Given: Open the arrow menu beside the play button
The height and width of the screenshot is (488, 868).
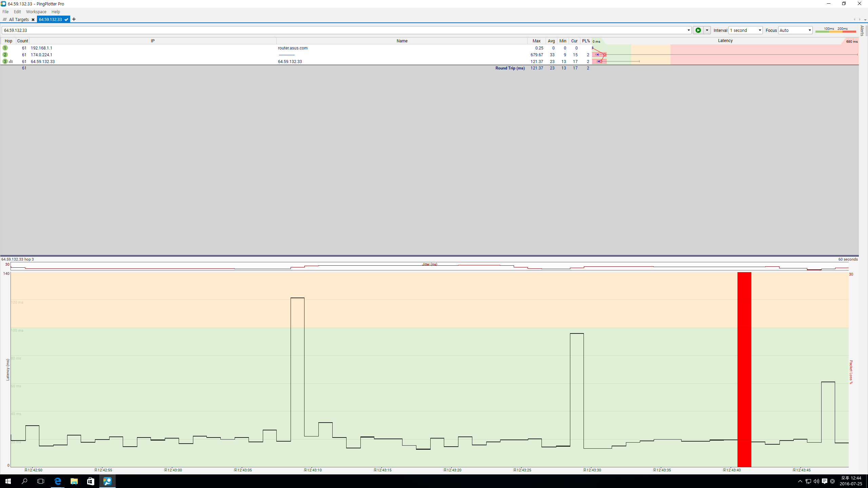Looking at the screenshot, I should [707, 30].
